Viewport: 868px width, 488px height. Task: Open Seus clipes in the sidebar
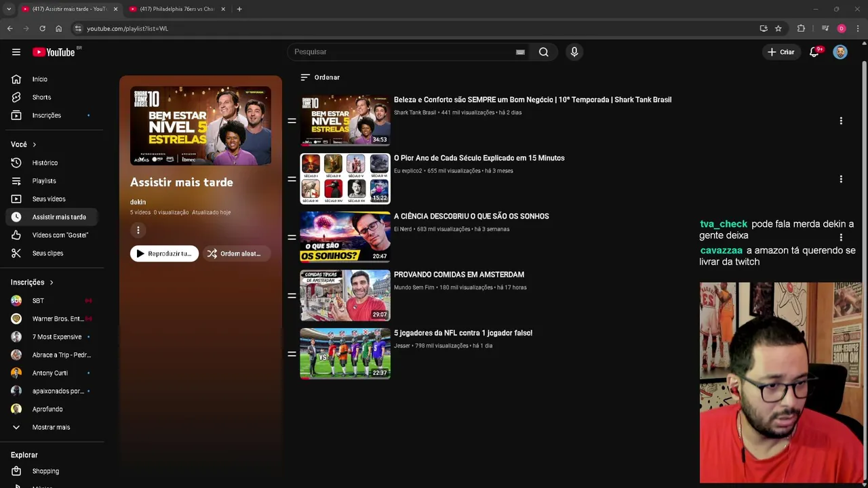(x=52, y=253)
